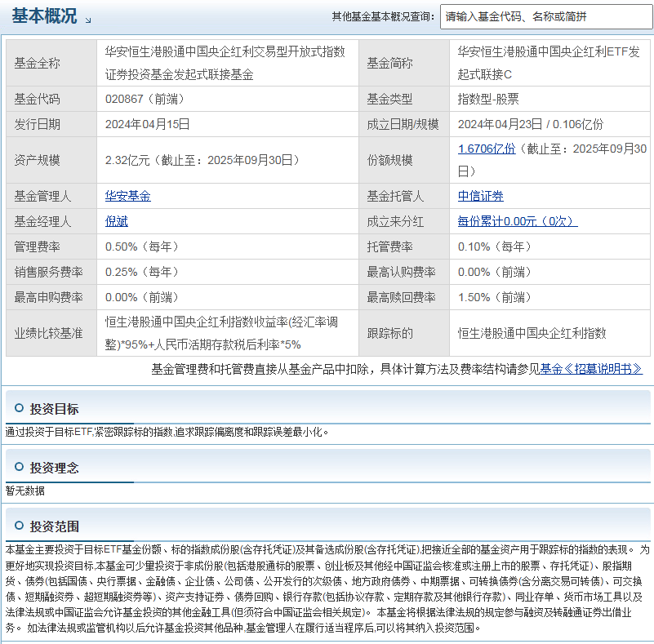The width and height of the screenshot is (654, 644).
Task: Click the 其他基金基本概况查询 label
Action: [x=383, y=16]
